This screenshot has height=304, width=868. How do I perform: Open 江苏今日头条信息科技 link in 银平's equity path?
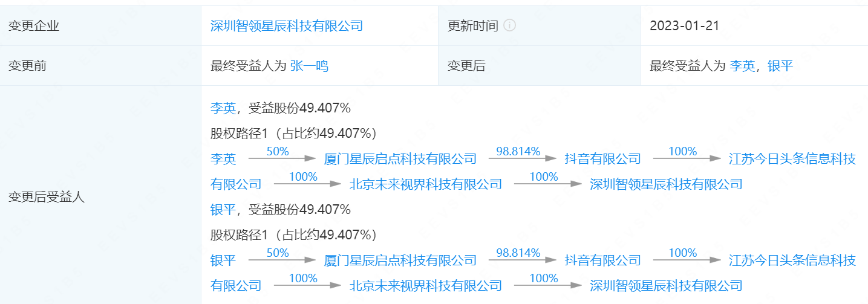(x=792, y=260)
